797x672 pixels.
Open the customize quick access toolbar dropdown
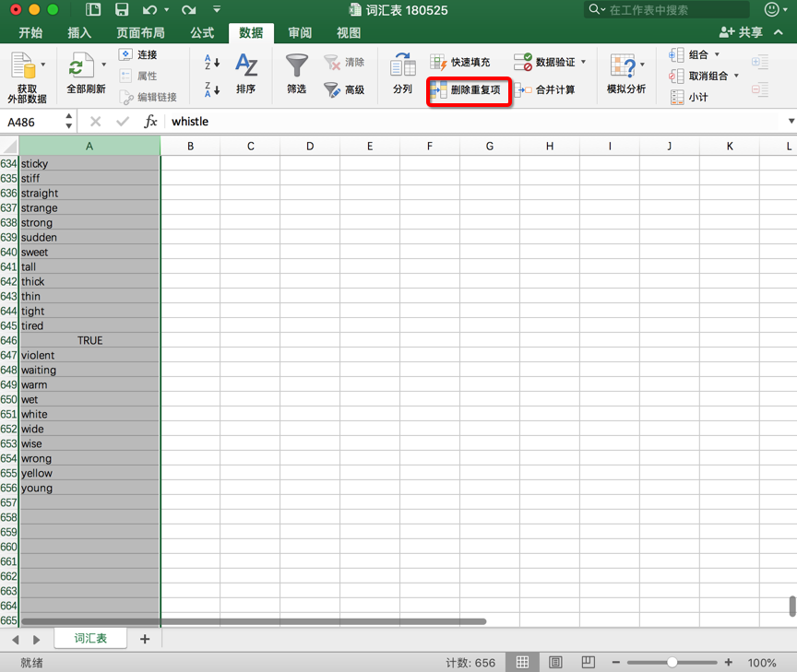(x=217, y=9)
